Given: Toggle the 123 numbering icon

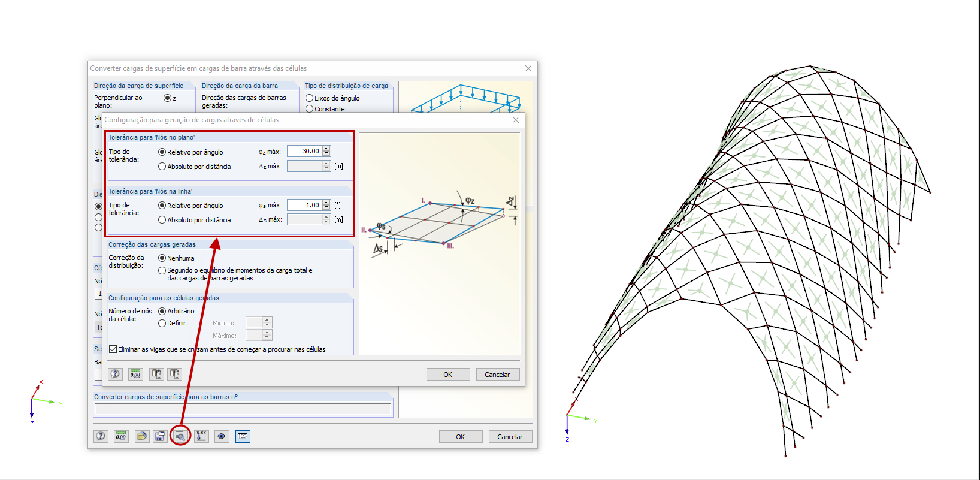Looking at the screenshot, I should (243, 436).
